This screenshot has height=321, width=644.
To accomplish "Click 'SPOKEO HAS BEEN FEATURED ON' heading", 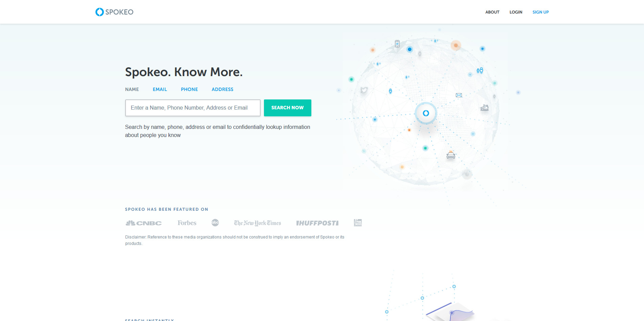I will tap(166, 209).
